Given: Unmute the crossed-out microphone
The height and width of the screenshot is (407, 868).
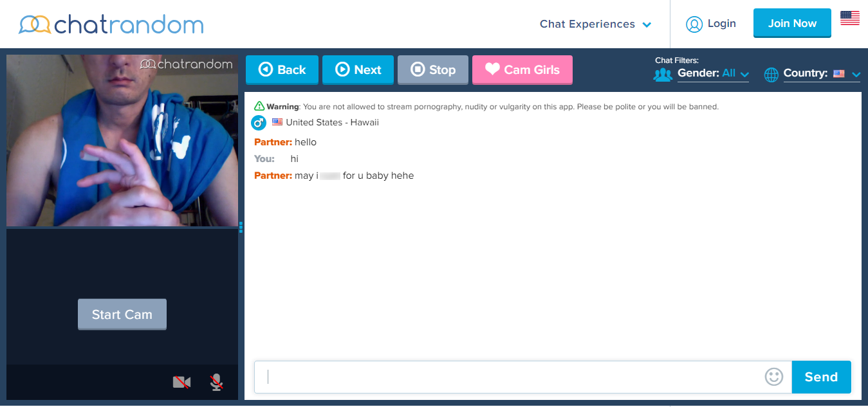Looking at the screenshot, I should [x=217, y=383].
